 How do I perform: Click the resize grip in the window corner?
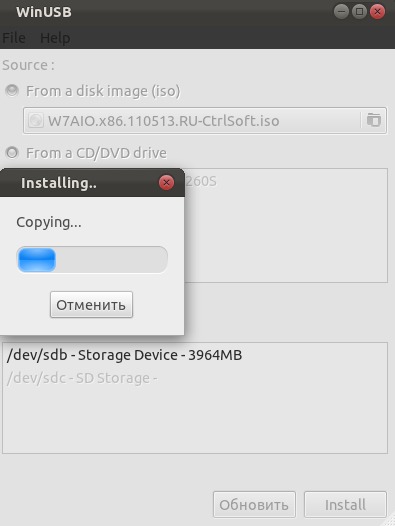tap(389, 521)
